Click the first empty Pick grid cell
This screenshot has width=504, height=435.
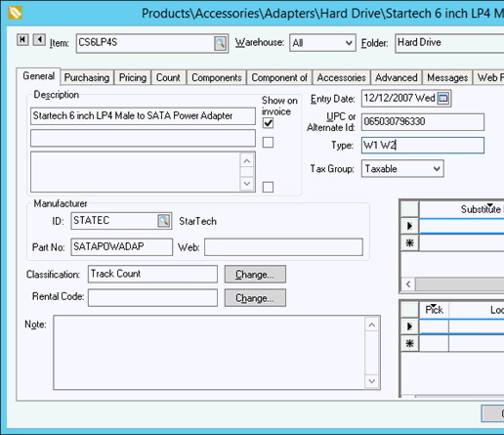(x=434, y=326)
